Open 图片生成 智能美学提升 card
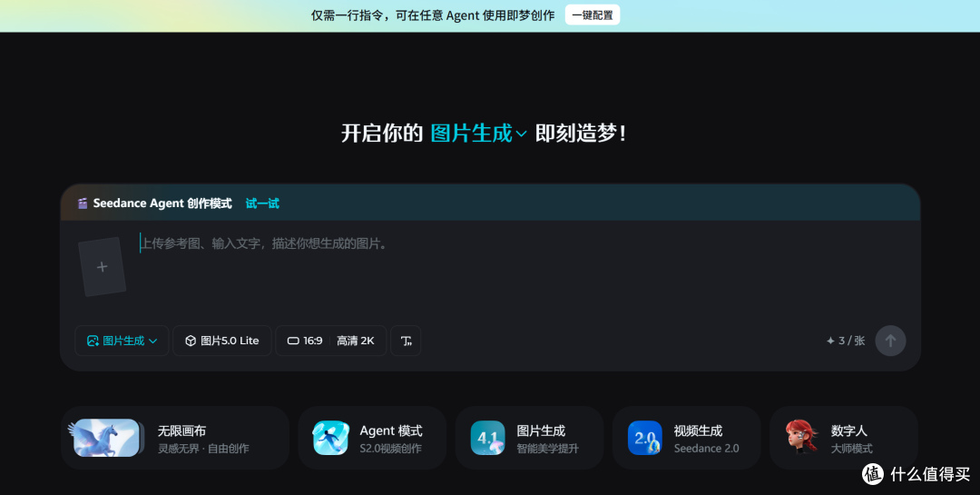Viewport: 980px width, 495px height. (x=529, y=438)
